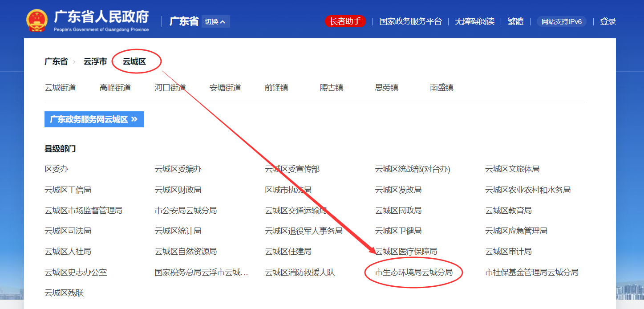
Task: Open 云城区残联 department
Action: tap(64, 293)
